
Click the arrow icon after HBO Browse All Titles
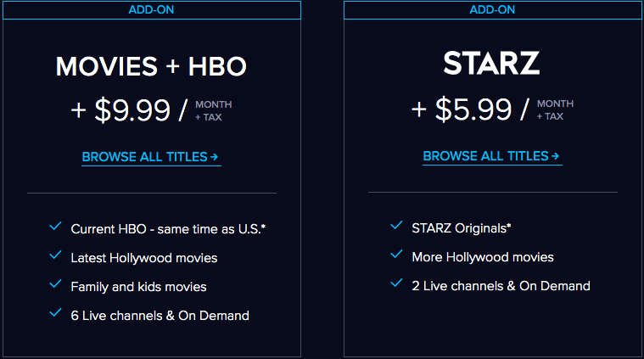215,157
